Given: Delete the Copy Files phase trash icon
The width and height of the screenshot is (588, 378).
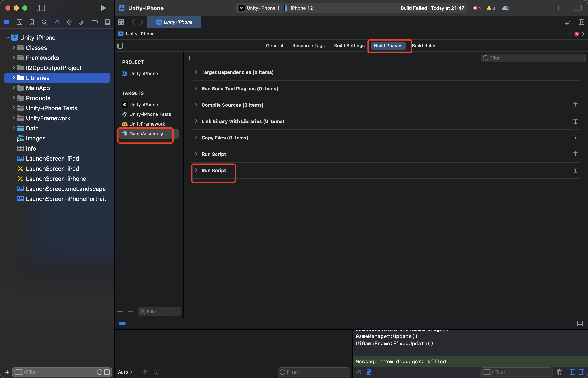Looking at the screenshot, I should click(575, 138).
